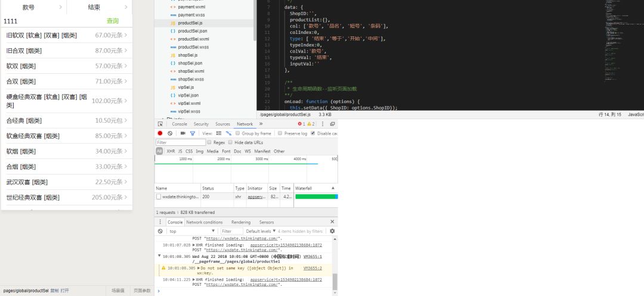Open the 武汉双喜 [烟类] product row
Screen dimensions: 644x296
click(x=67, y=182)
